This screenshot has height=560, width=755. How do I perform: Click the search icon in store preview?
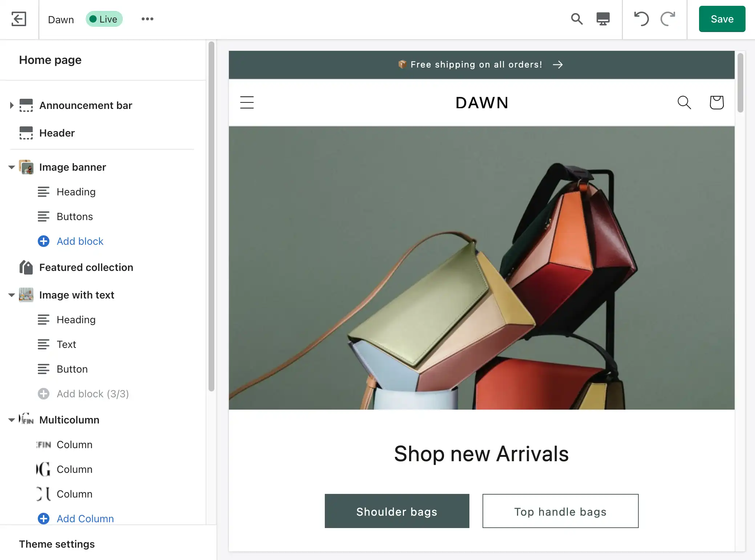685,102
